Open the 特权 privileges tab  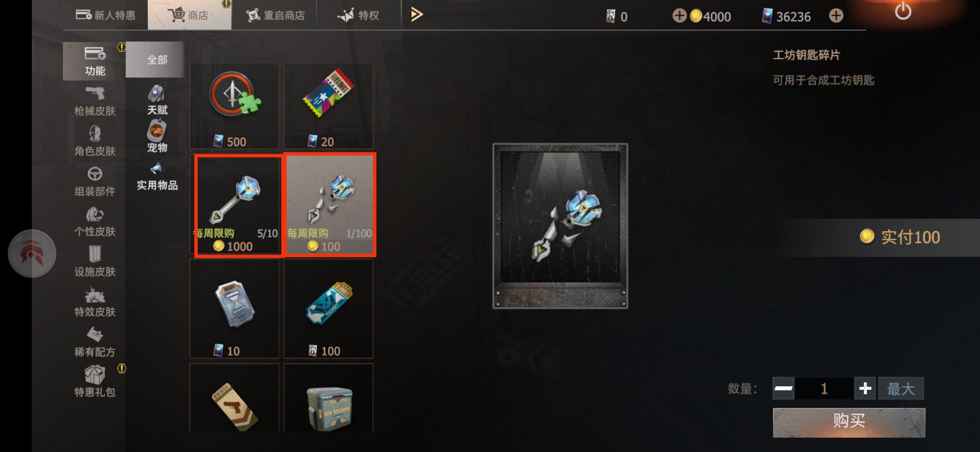[x=358, y=15]
